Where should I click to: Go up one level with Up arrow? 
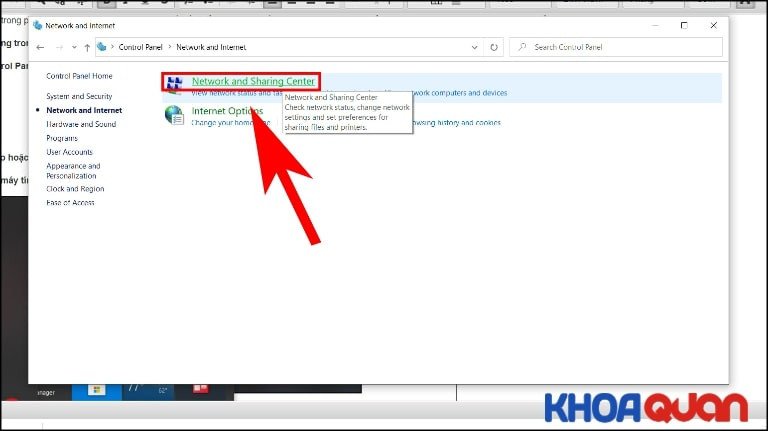[x=87, y=47]
